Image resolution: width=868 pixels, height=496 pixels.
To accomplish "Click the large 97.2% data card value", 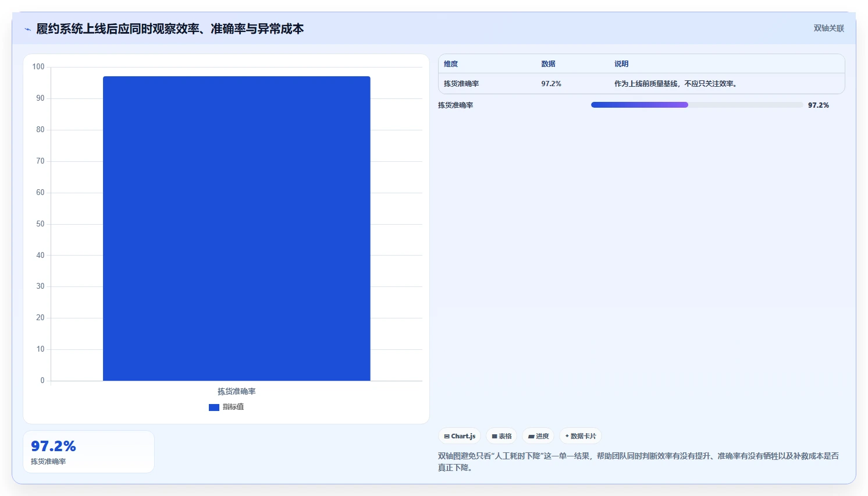I will tap(54, 446).
